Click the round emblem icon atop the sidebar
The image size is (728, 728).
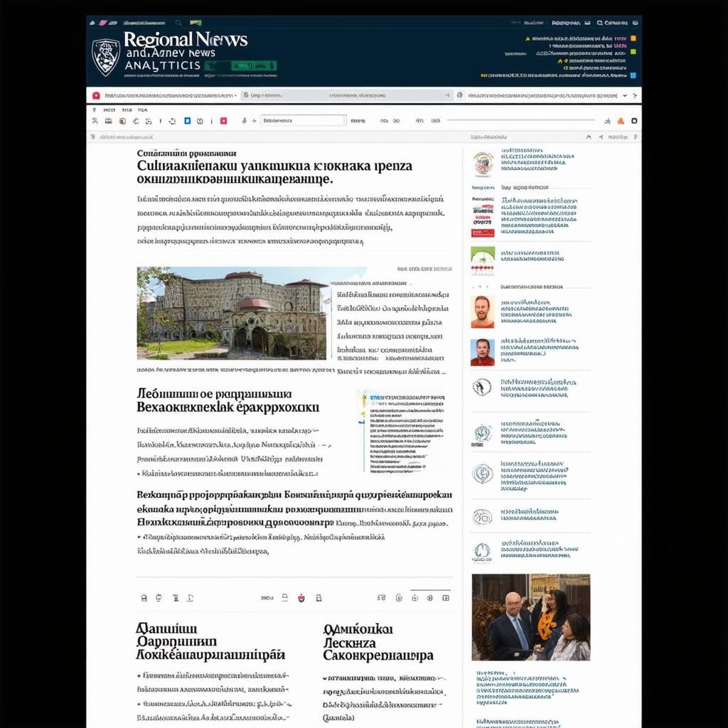483,164
